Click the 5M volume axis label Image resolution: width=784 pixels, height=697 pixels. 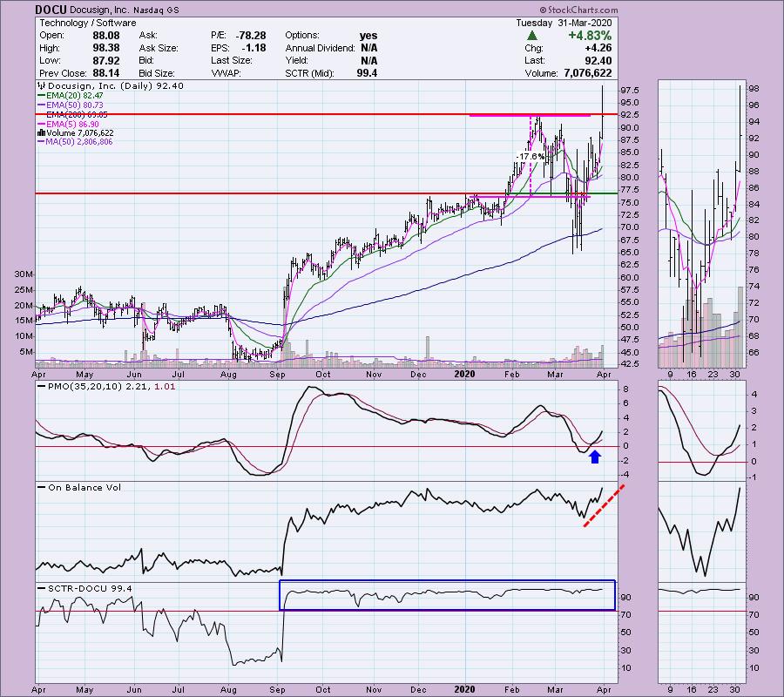(26, 352)
